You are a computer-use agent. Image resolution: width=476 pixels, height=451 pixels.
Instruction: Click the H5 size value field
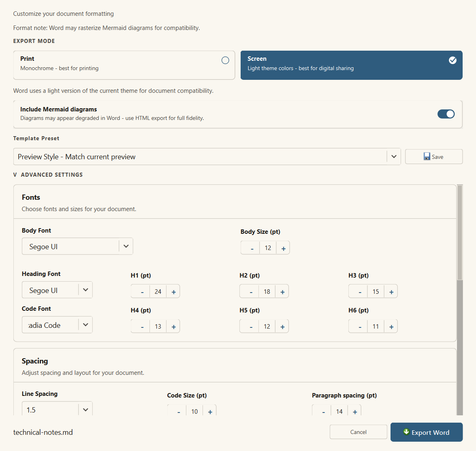(267, 327)
